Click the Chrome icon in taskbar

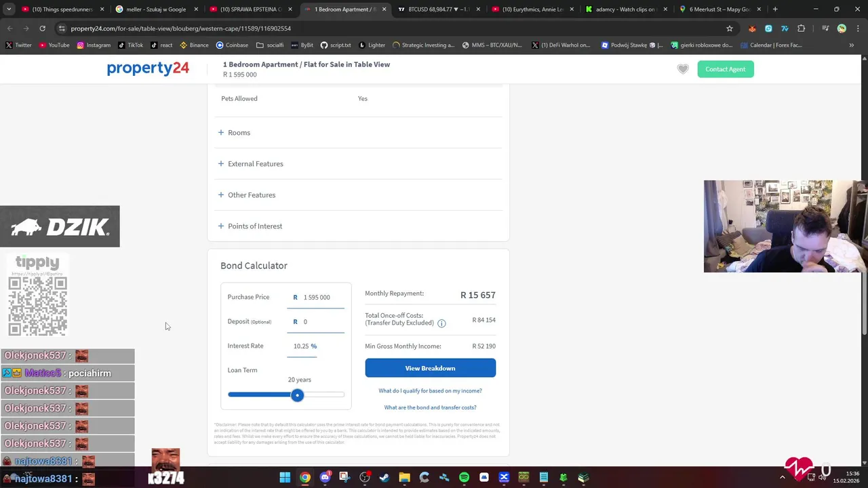coord(305,478)
